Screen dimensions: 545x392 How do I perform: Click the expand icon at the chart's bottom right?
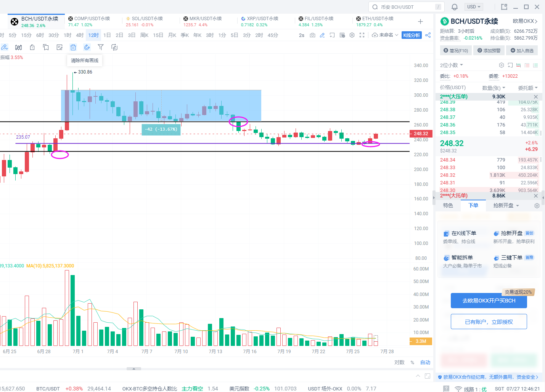(428, 376)
